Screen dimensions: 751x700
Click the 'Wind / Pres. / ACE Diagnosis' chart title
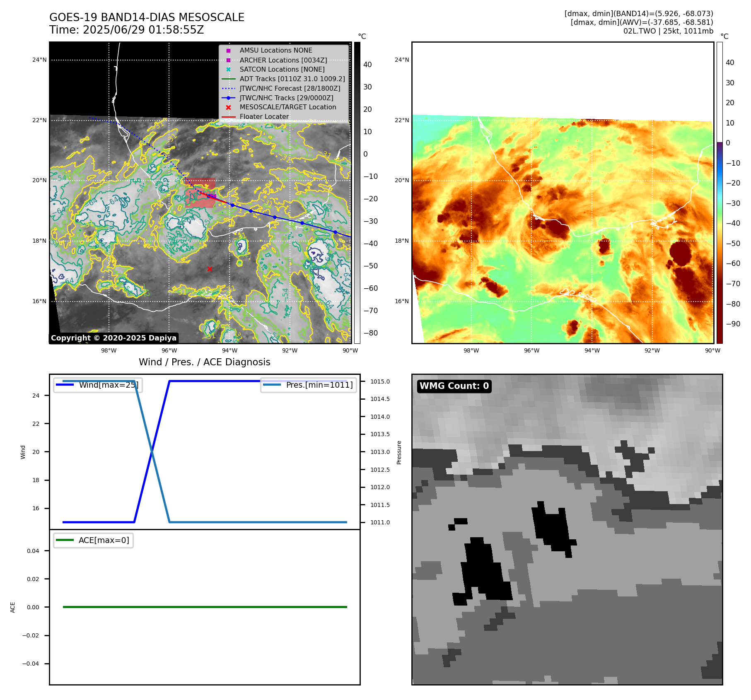(205, 362)
